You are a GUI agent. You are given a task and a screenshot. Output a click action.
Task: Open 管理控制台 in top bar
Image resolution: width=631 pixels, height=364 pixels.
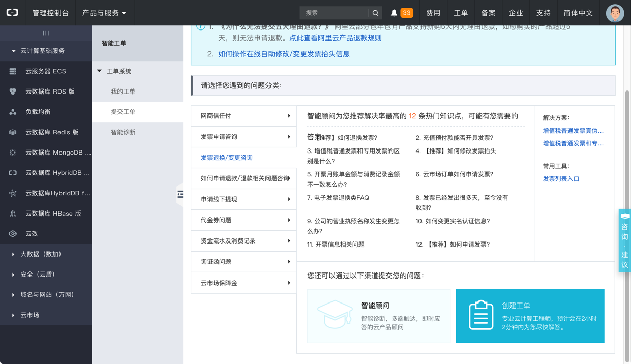click(50, 13)
